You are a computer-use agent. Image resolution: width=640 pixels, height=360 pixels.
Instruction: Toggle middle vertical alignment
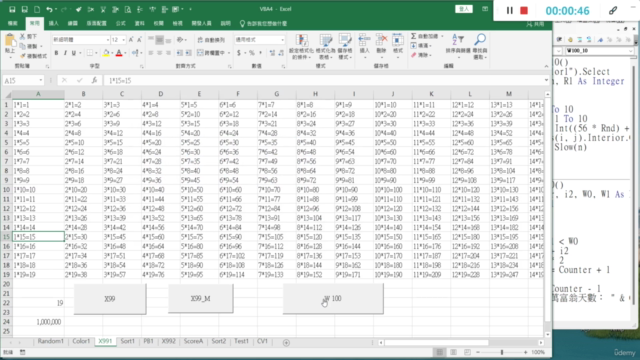tap(160, 40)
